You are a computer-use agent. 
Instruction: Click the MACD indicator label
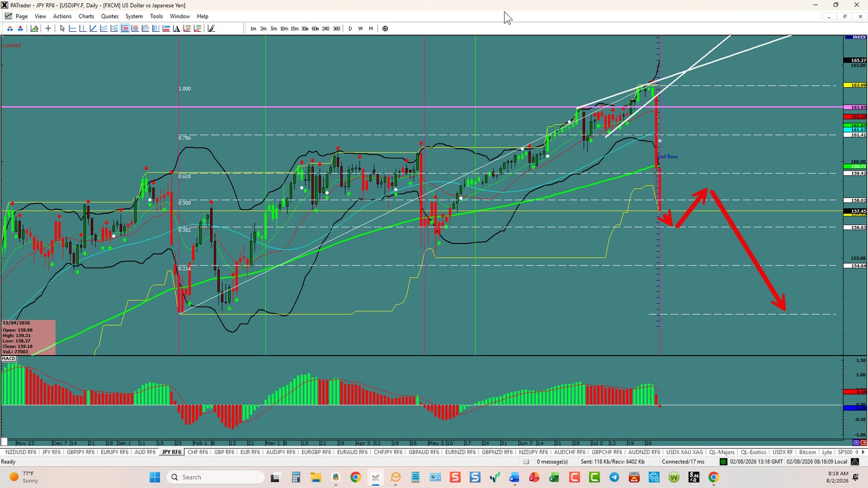click(x=9, y=358)
